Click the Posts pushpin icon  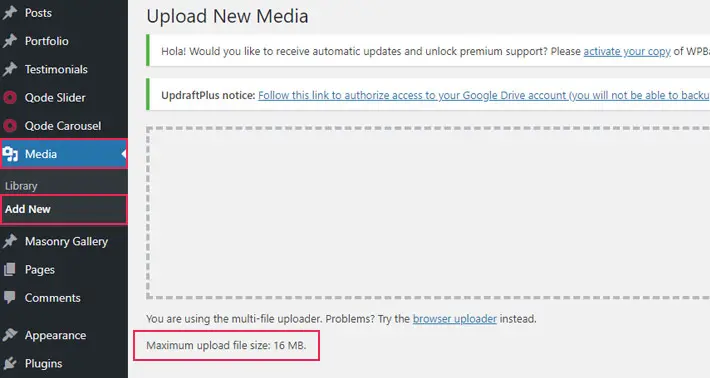pos(10,13)
